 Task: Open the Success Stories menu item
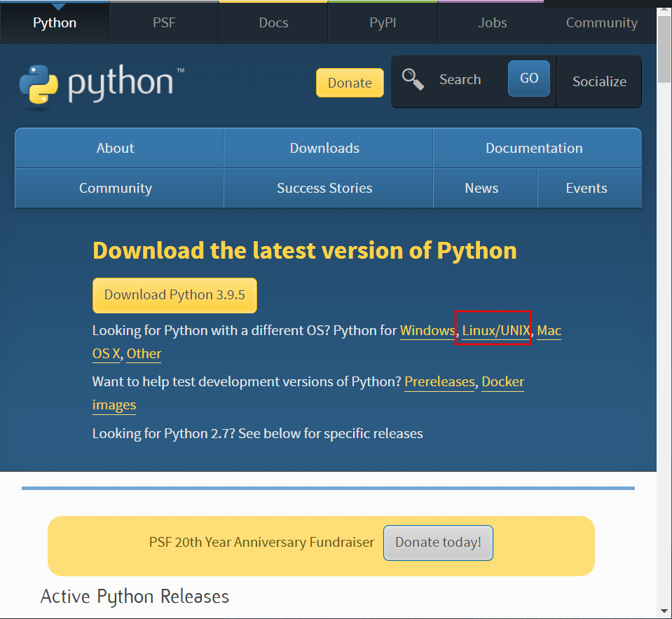(328, 188)
